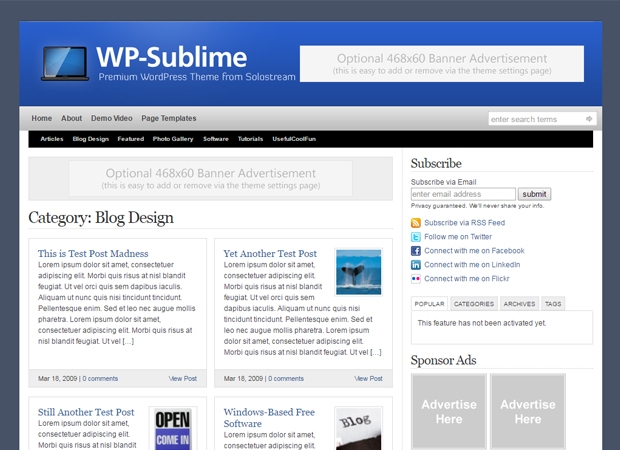Click the content-area 468x60 banner advertisement
620x450 pixels.
(211, 178)
